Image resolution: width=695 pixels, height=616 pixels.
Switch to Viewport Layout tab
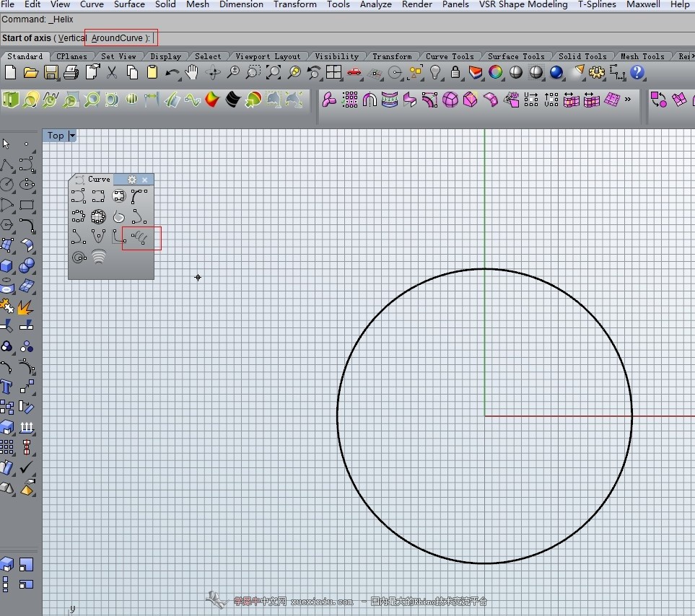268,56
